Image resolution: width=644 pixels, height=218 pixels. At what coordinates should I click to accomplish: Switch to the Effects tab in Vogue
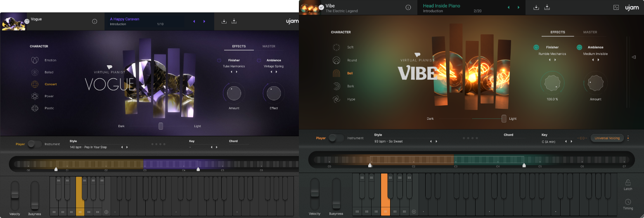239,46
